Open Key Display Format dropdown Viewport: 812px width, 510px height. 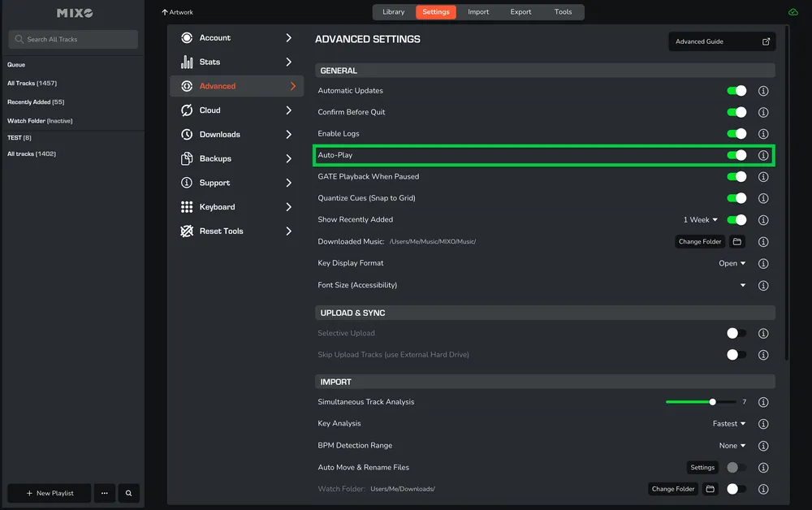pos(732,264)
